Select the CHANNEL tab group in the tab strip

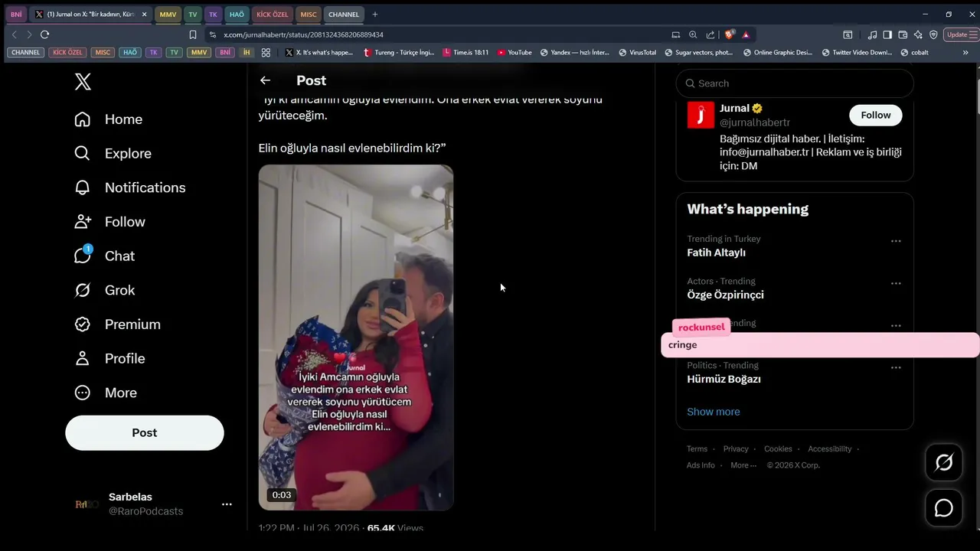pos(344,15)
